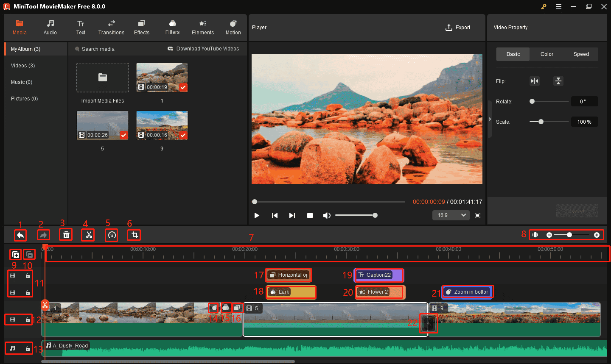Flip the video vertically
This screenshot has width=611, height=364.
tap(558, 81)
